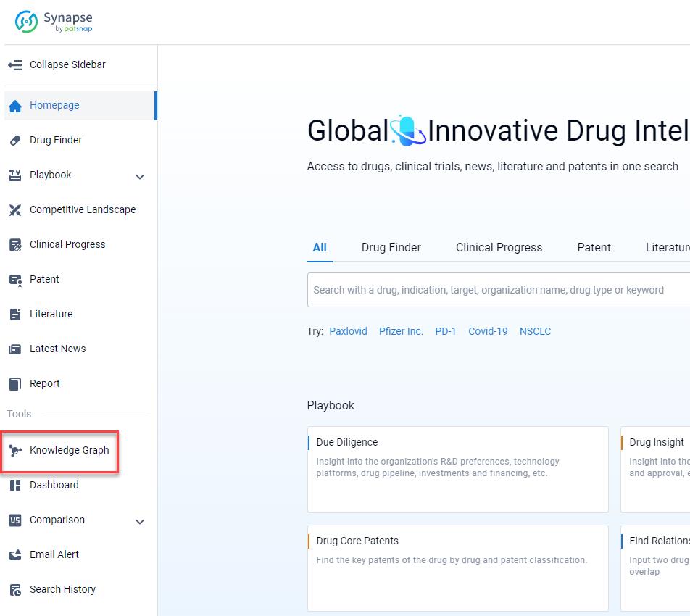Click the Email Alert icon
690x616 pixels.
click(x=15, y=555)
